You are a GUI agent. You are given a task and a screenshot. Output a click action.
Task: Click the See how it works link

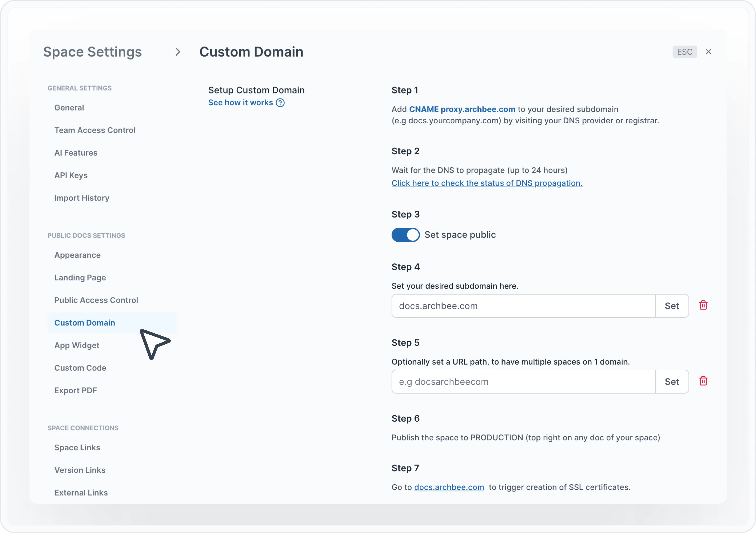(240, 103)
